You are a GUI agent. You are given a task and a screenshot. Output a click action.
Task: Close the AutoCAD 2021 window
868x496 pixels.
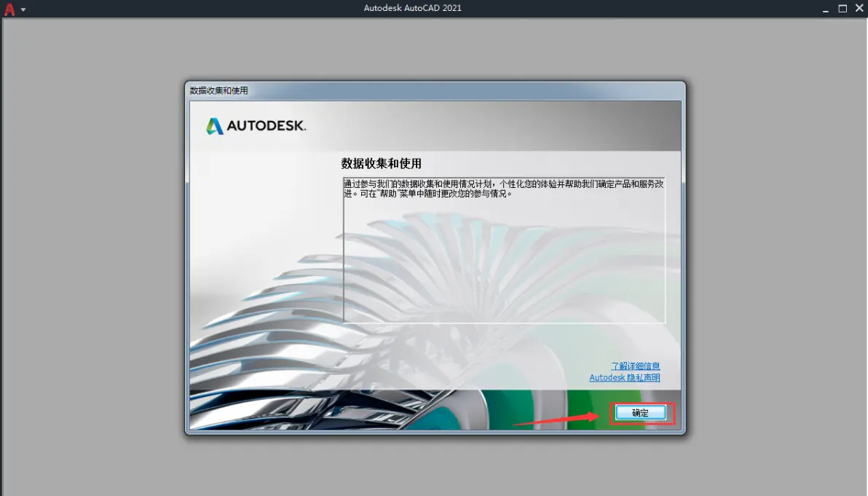pyautogui.click(x=860, y=8)
